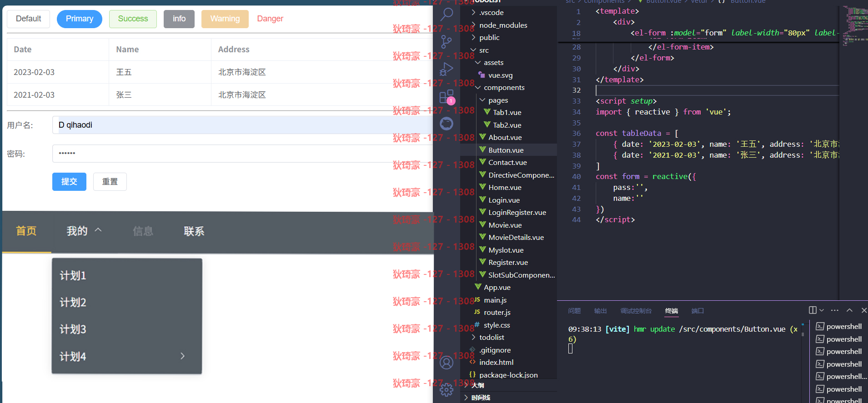868x403 pixels.
Task: Close the terminal panel
Action: click(x=864, y=310)
